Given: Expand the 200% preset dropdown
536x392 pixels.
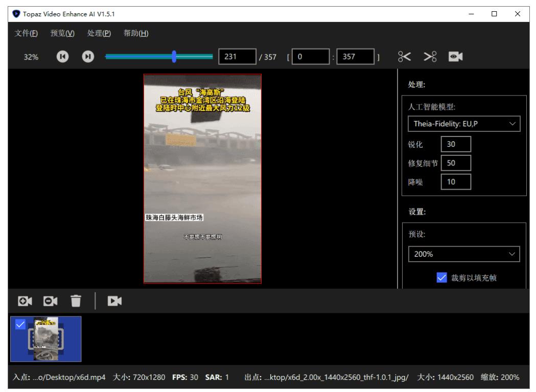Looking at the screenshot, I should point(464,255).
